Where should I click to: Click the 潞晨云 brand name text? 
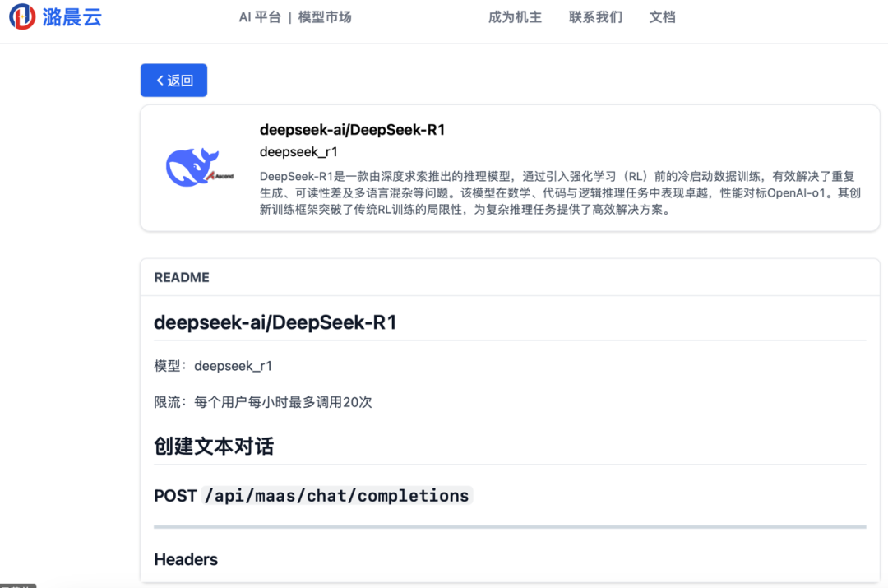click(x=72, y=17)
